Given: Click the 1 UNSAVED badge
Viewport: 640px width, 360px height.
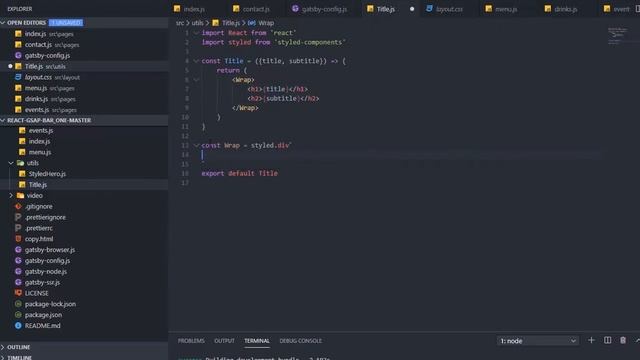Looking at the screenshot, I should click(x=66, y=22).
